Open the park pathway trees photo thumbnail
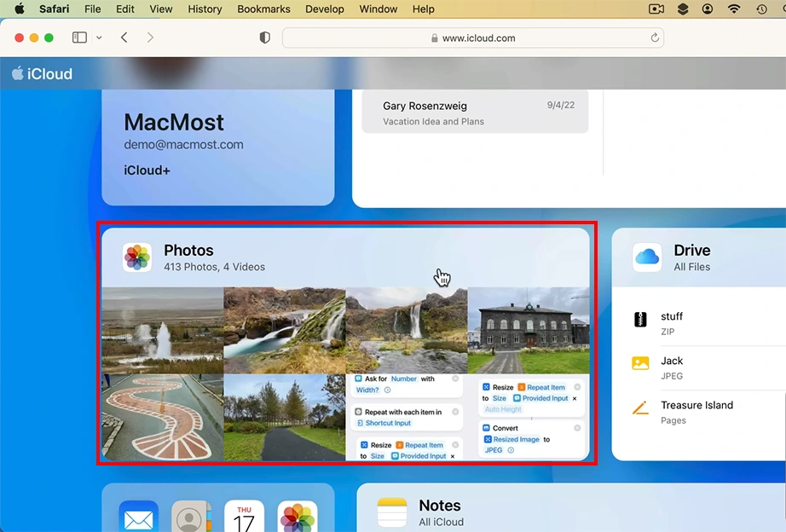Viewport: 786px width, 532px height. pos(284,417)
